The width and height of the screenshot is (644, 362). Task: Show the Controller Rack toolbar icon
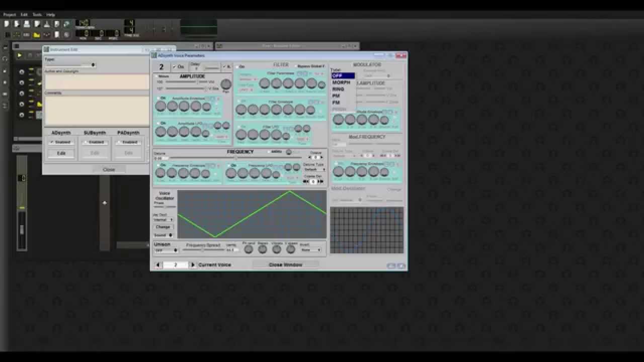click(x=66, y=34)
